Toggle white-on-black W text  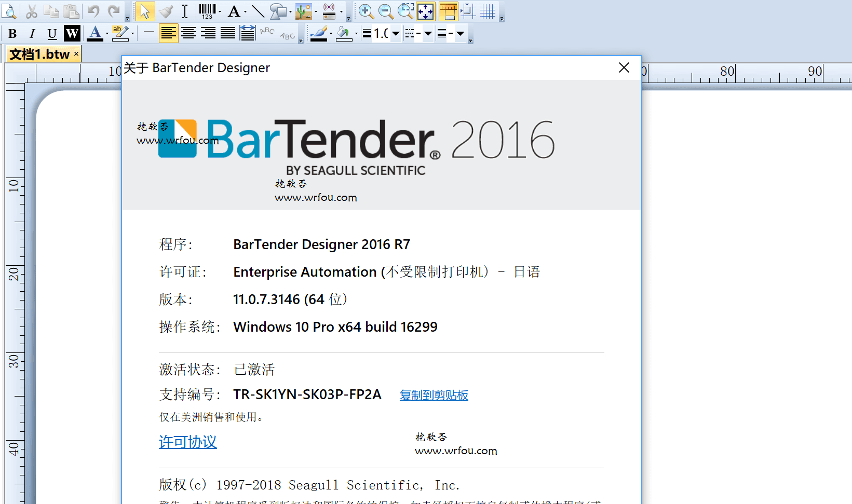72,34
